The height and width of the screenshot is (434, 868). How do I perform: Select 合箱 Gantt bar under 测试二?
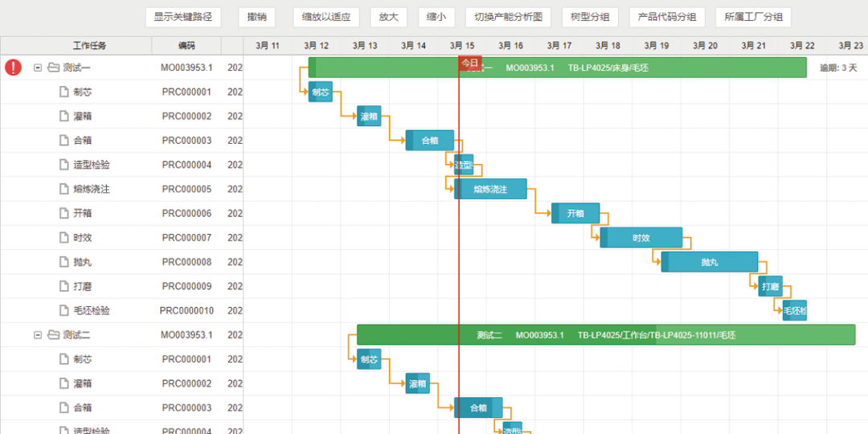click(x=479, y=408)
